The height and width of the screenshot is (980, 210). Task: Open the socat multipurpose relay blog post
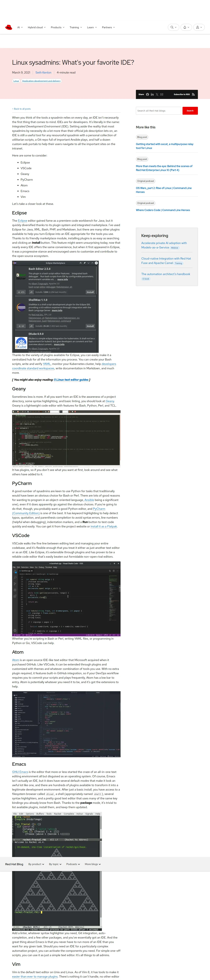165,146
